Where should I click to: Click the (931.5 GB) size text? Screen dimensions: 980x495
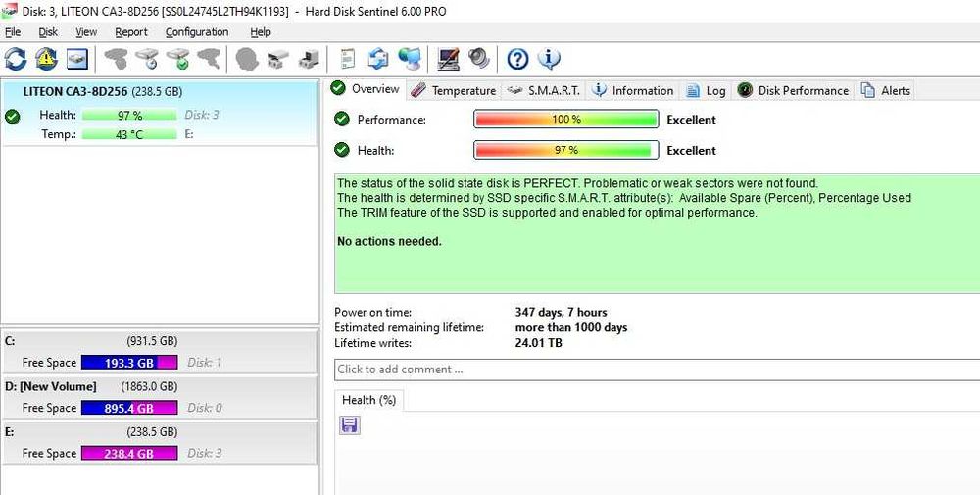tap(152, 341)
